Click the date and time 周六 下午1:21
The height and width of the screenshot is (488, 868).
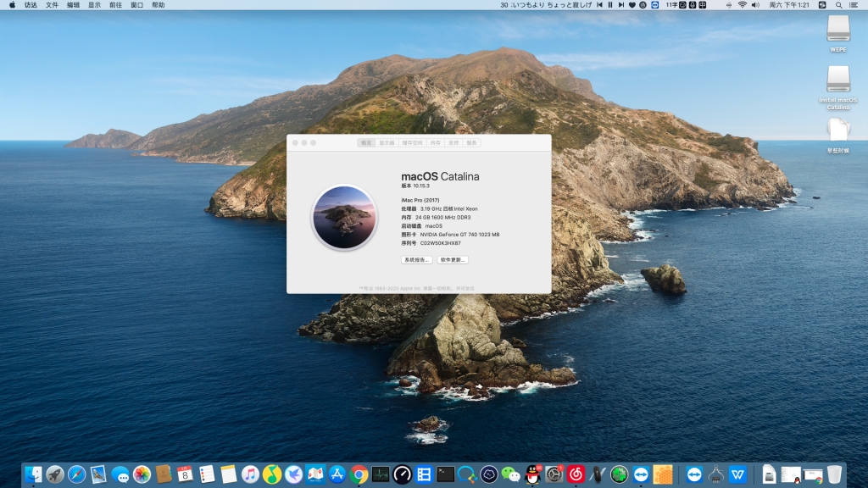pyautogui.click(x=789, y=5)
